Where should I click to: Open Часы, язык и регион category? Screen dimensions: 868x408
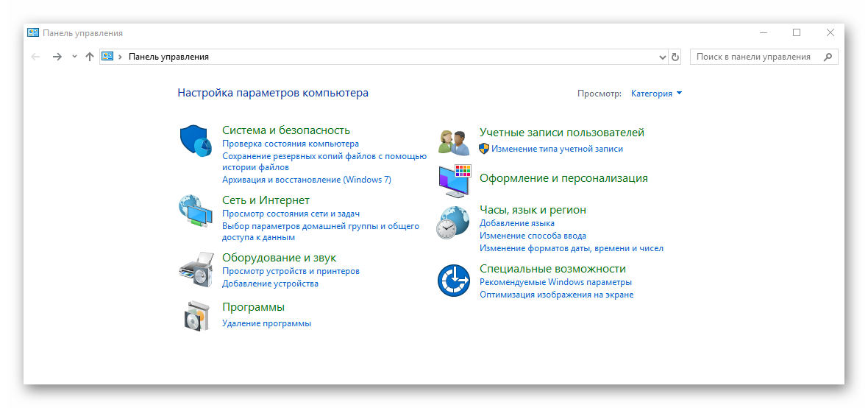(x=533, y=210)
